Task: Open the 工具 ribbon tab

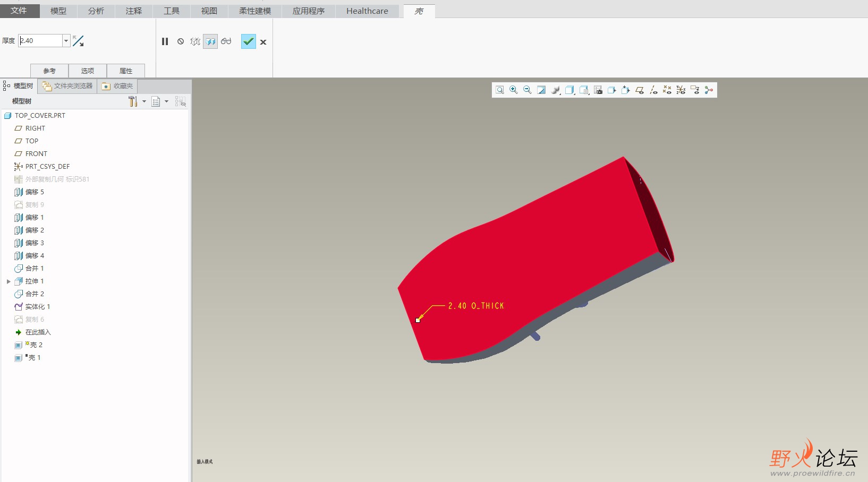Action: click(x=172, y=11)
